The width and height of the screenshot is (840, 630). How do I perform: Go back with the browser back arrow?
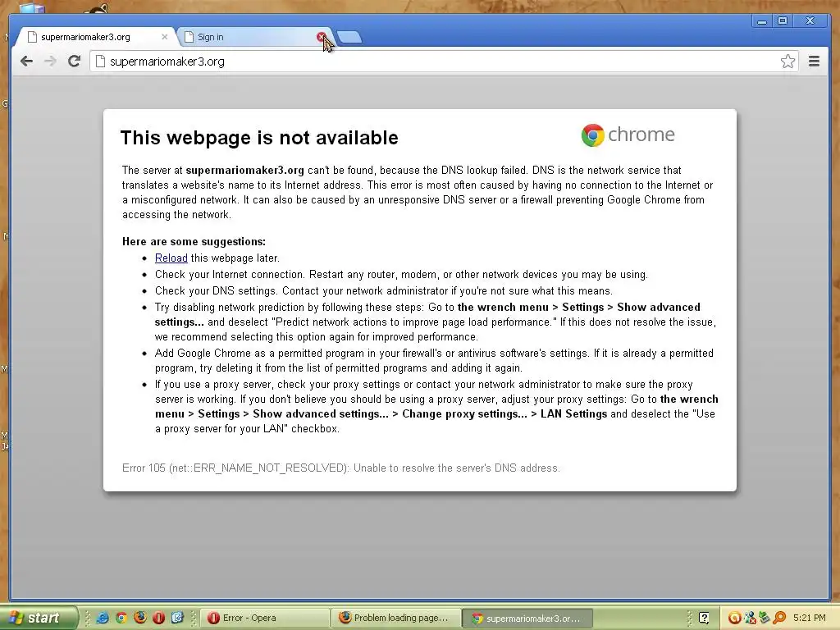click(x=26, y=62)
